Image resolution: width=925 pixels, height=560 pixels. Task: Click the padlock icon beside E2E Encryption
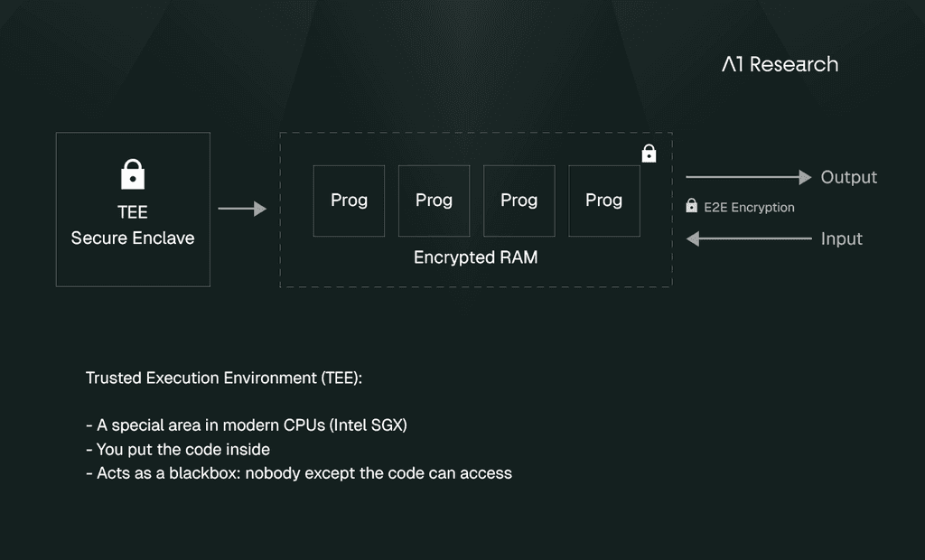pos(691,205)
